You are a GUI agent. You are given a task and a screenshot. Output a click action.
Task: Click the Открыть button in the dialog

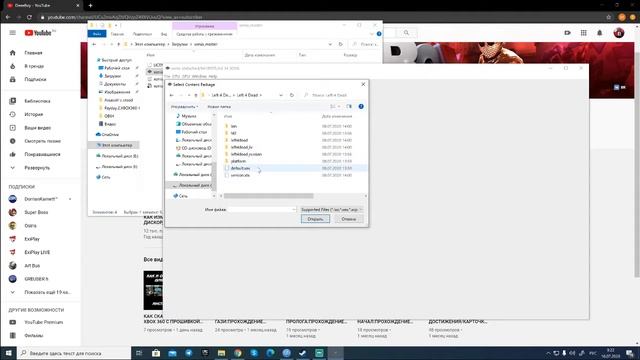pyautogui.click(x=315, y=219)
